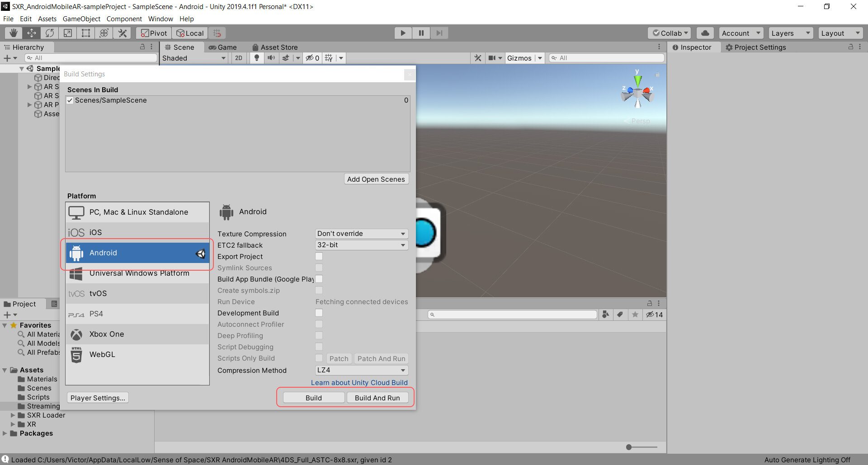Select the Rect transform tool

86,33
